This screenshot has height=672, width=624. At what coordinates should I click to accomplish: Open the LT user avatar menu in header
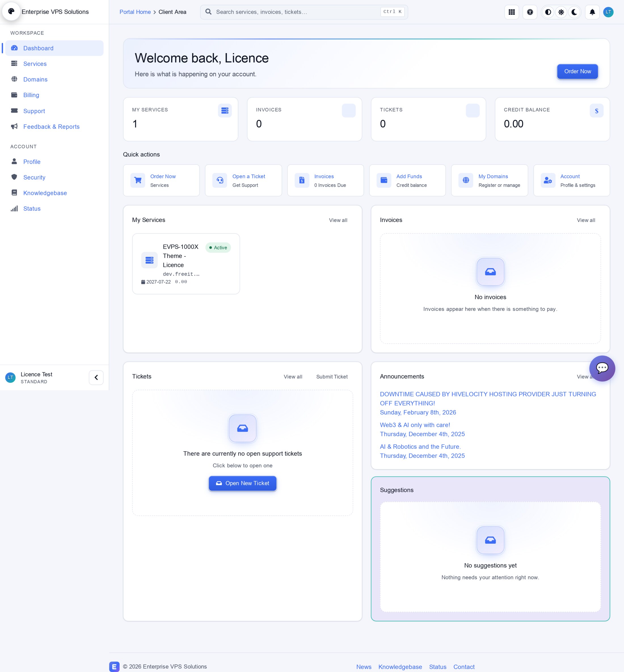[608, 12]
